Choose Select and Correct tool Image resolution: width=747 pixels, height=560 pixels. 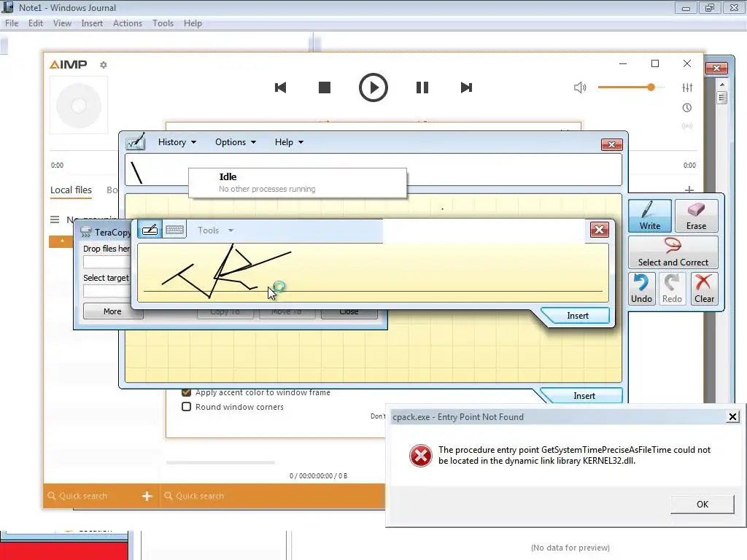pyautogui.click(x=673, y=252)
